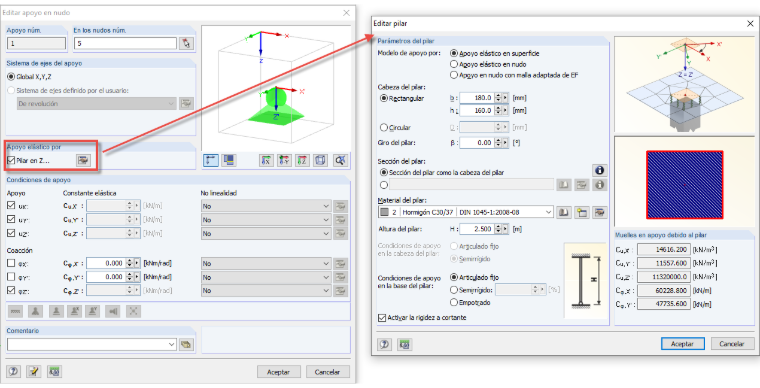
Task: Click Cancelar in Editar pilar dialog
Action: pos(732,343)
